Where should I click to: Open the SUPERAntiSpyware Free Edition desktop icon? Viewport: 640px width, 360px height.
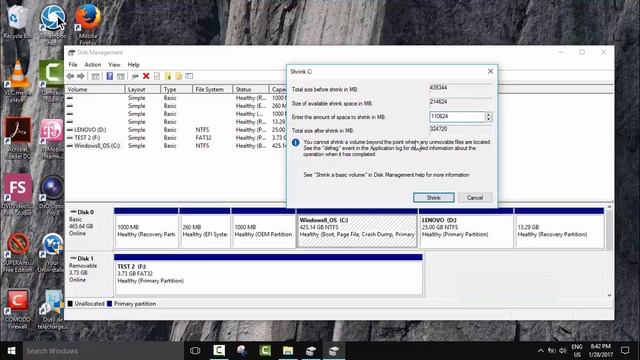[17, 252]
